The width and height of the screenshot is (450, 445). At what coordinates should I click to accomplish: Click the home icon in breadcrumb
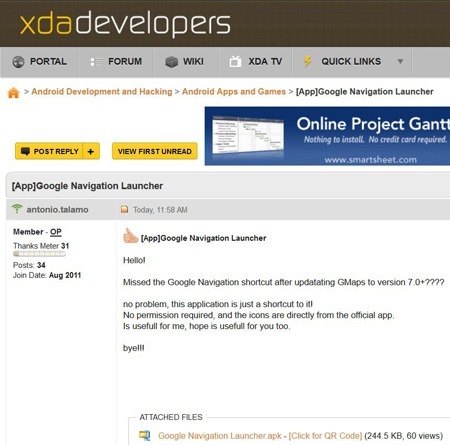(13, 93)
